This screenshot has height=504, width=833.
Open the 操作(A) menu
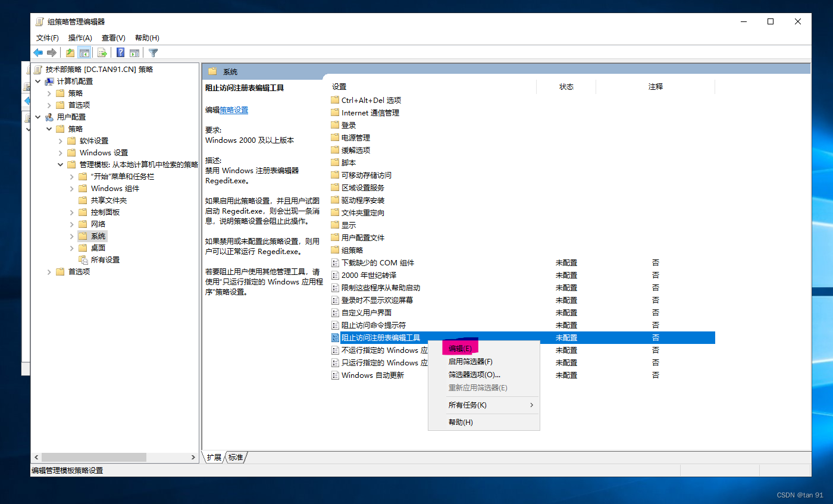[x=80, y=37]
